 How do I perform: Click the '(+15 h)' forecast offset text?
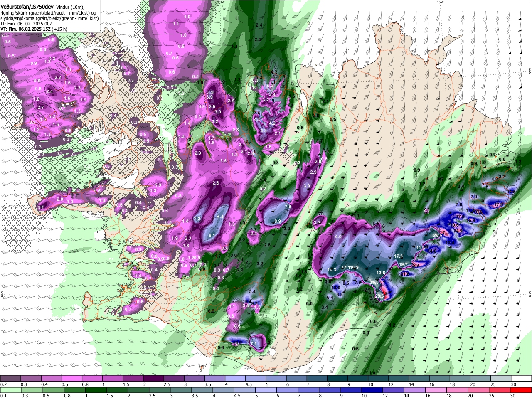[x=60, y=30]
